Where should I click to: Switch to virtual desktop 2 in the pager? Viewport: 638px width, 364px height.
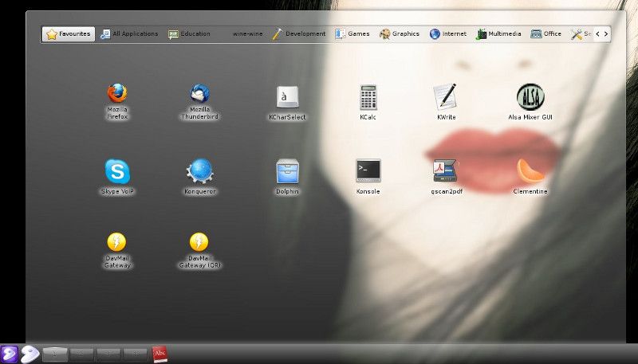pyautogui.click(x=82, y=354)
